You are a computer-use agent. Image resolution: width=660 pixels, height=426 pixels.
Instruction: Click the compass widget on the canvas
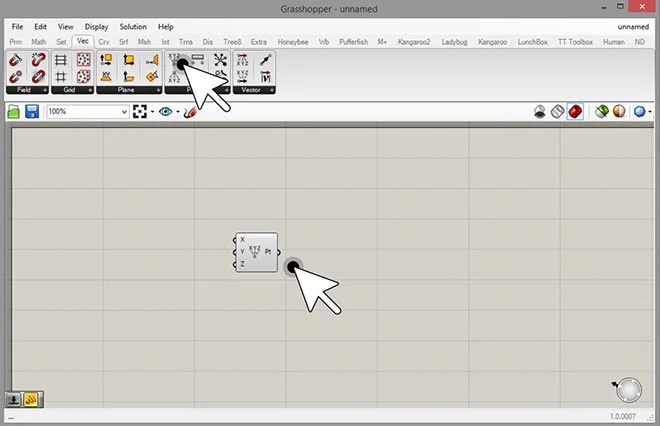pos(629,390)
